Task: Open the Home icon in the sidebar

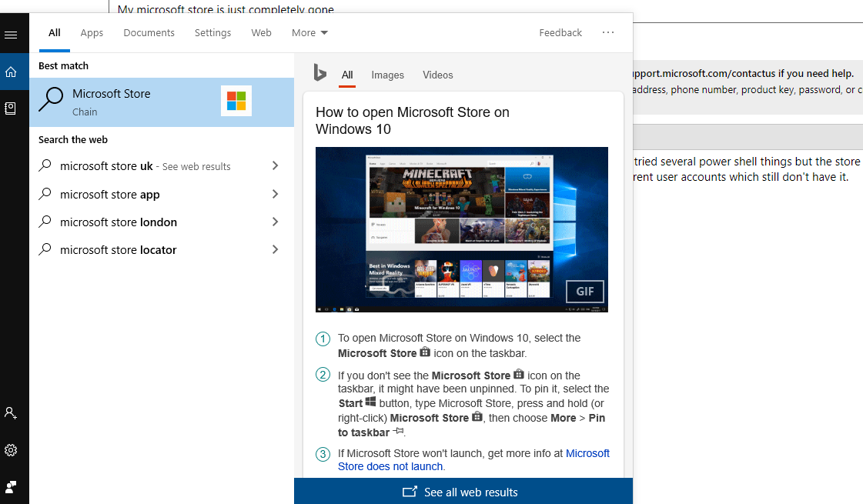Action: (x=11, y=72)
